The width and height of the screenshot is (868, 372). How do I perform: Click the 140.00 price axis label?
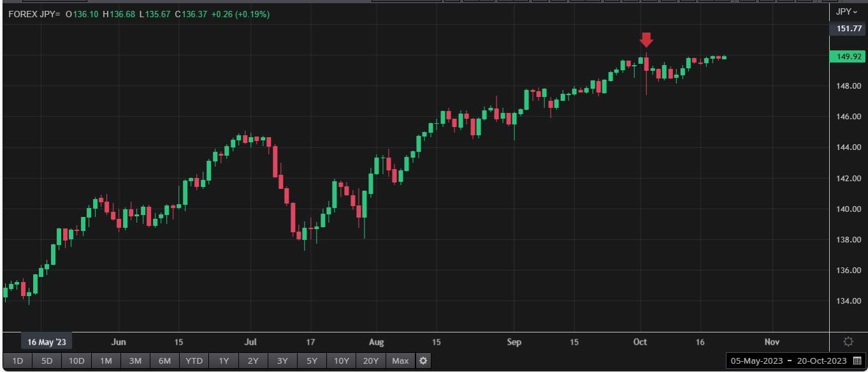(x=848, y=209)
